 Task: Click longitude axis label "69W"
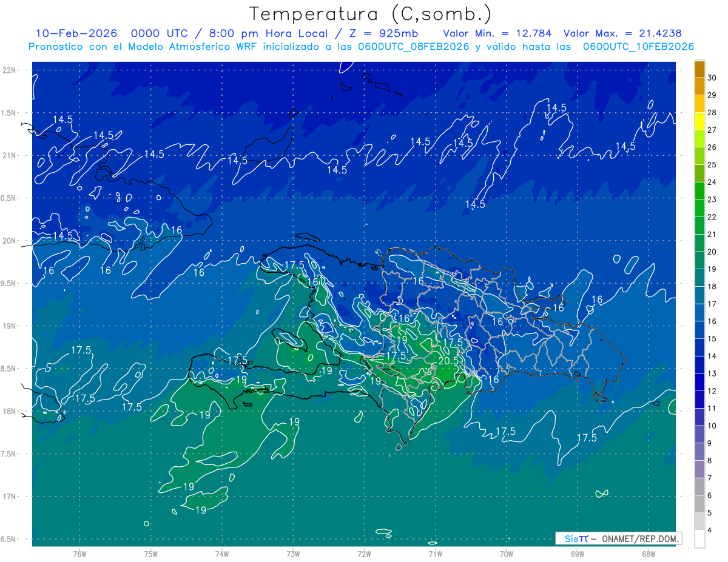click(x=577, y=554)
